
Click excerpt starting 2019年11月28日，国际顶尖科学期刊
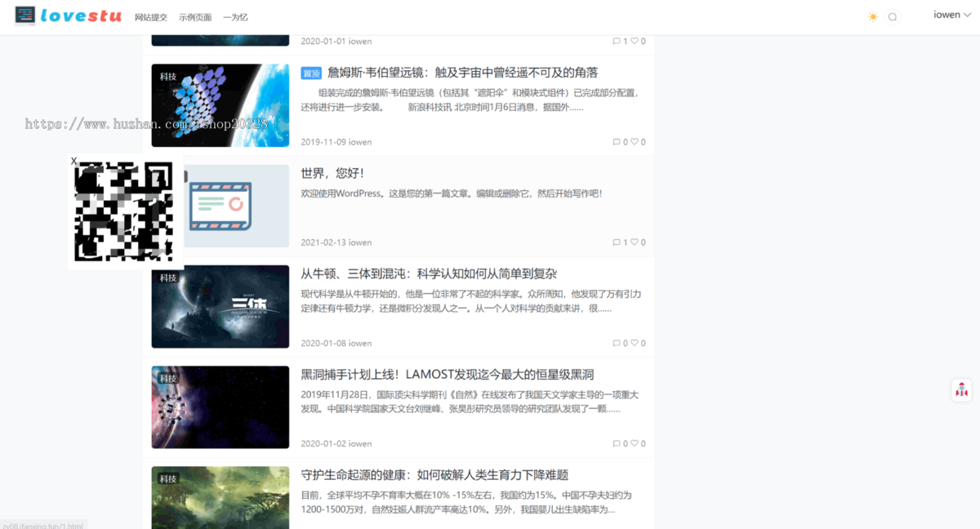point(470,402)
